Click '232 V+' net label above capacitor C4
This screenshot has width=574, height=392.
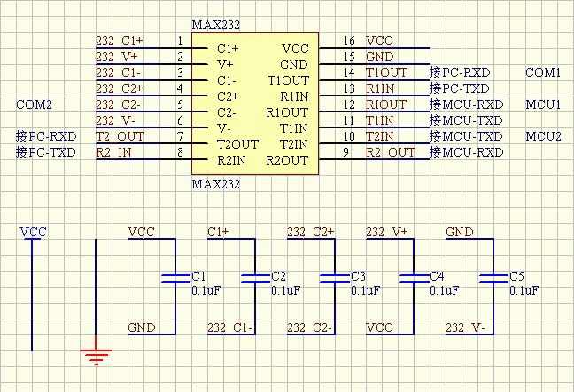pos(387,232)
